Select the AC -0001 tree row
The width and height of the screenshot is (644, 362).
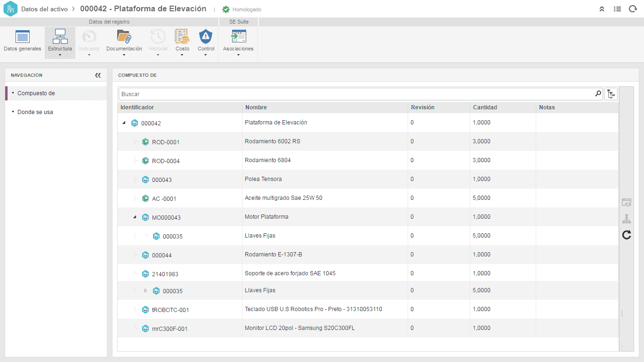368,198
